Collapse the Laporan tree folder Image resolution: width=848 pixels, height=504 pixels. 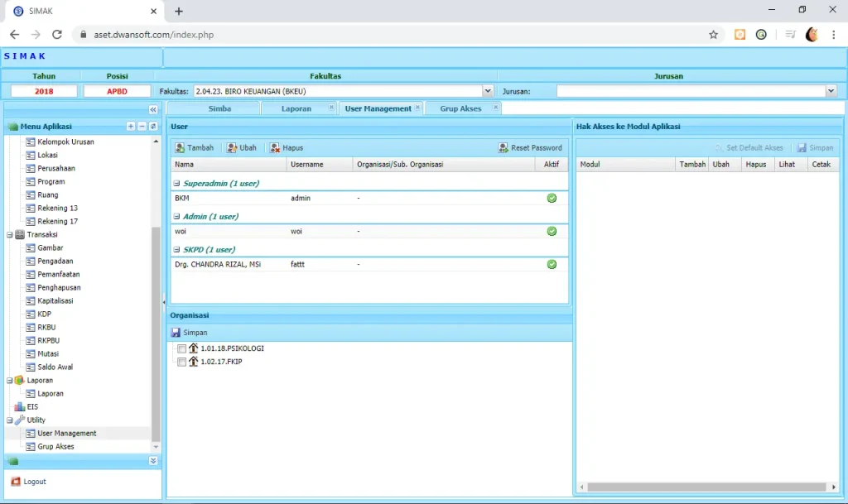pyautogui.click(x=10, y=381)
